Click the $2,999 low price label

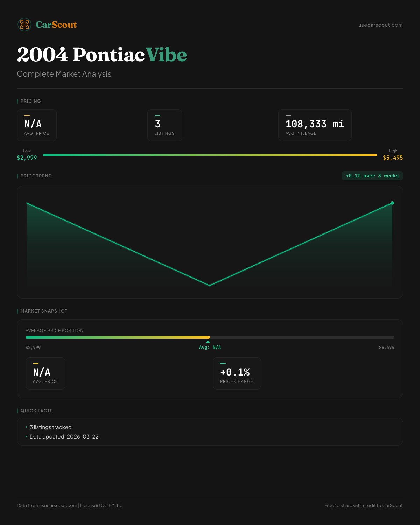coord(27,157)
